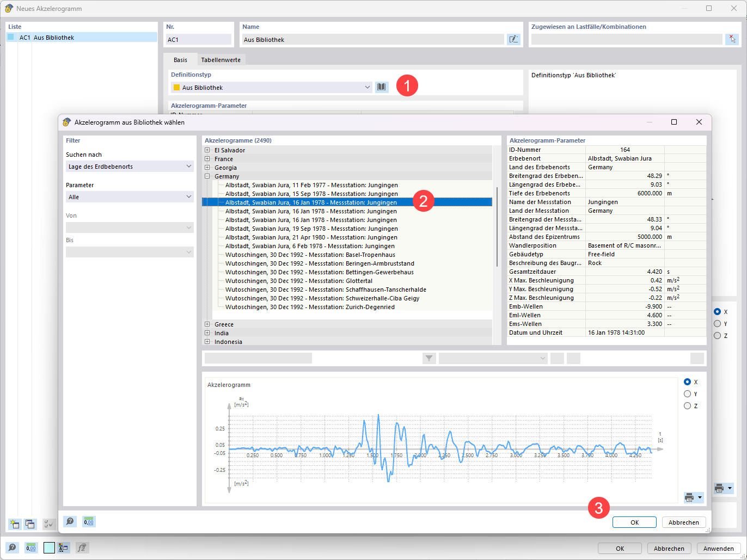Expand the Greece tree node
The width and height of the screenshot is (747, 560).
coord(207,324)
